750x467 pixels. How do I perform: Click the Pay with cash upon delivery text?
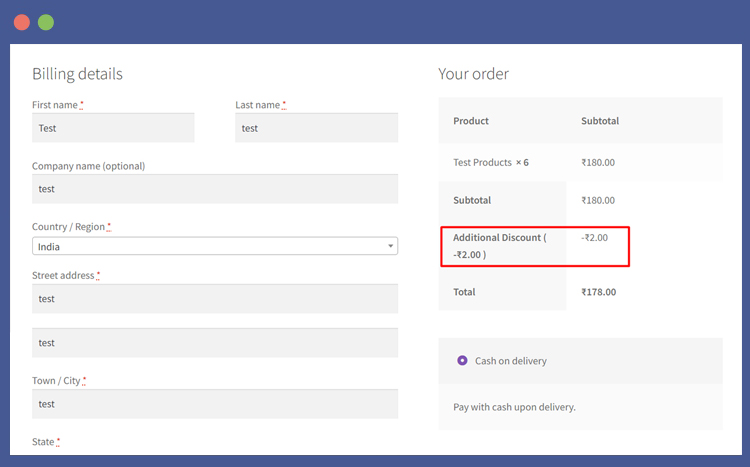[514, 407]
